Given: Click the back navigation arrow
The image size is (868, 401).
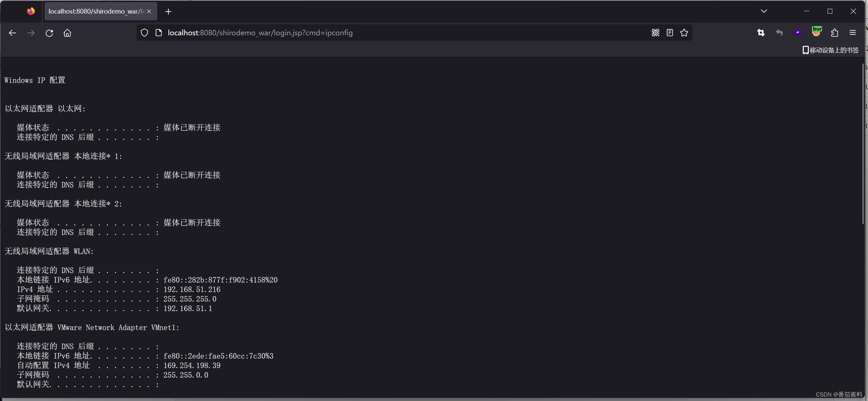Looking at the screenshot, I should [x=13, y=33].
